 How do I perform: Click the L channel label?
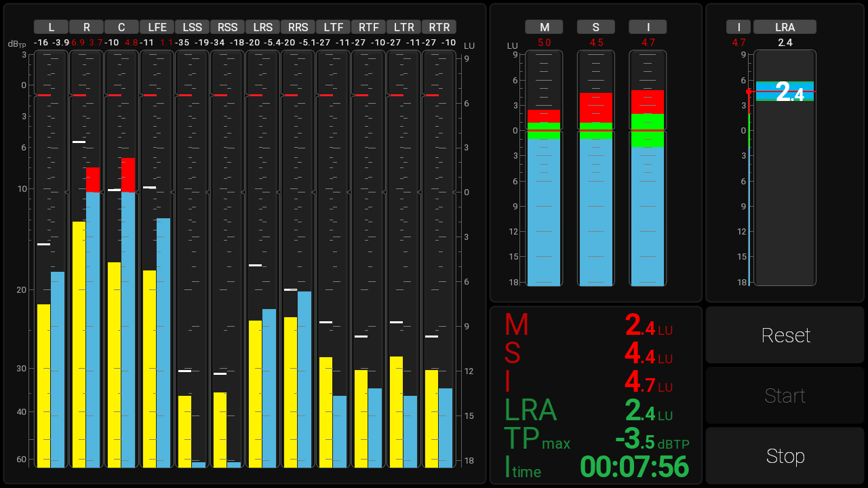[52, 27]
